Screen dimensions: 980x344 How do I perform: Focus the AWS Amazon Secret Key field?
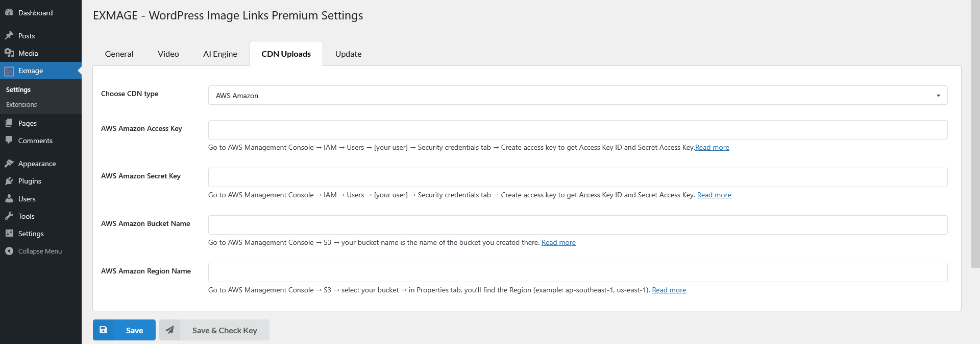pyautogui.click(x=578, y=177)
